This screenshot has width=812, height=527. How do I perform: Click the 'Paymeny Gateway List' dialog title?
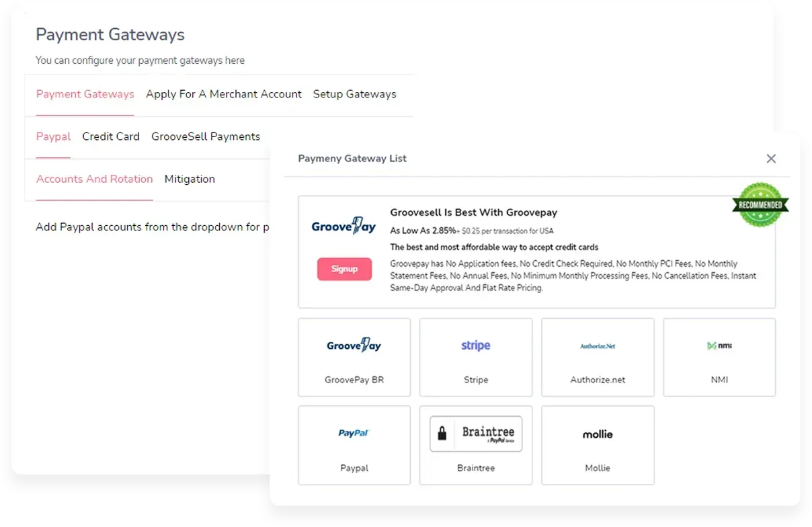point(352,159)
